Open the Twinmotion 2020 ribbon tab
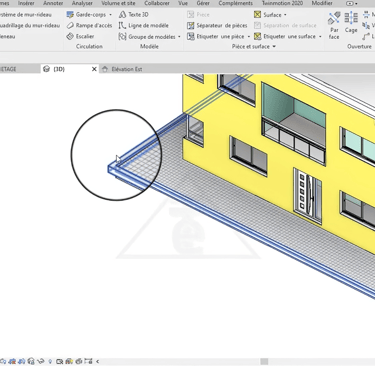The image size is (375, 366). coord(282,3)
